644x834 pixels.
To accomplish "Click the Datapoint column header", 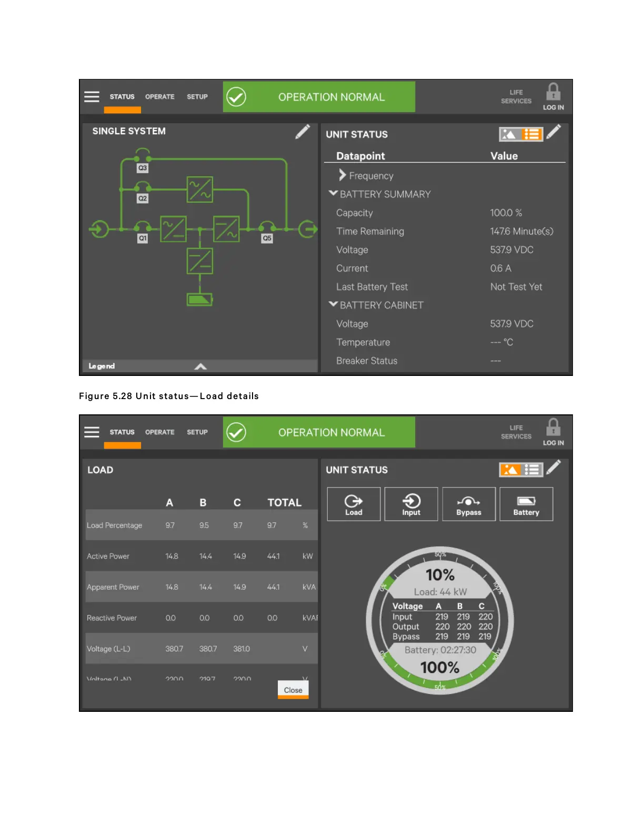I will 360,156.
